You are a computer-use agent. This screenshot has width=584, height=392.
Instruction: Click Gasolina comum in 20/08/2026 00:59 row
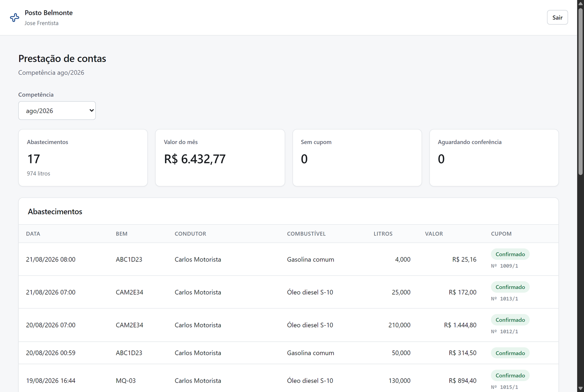310,353
